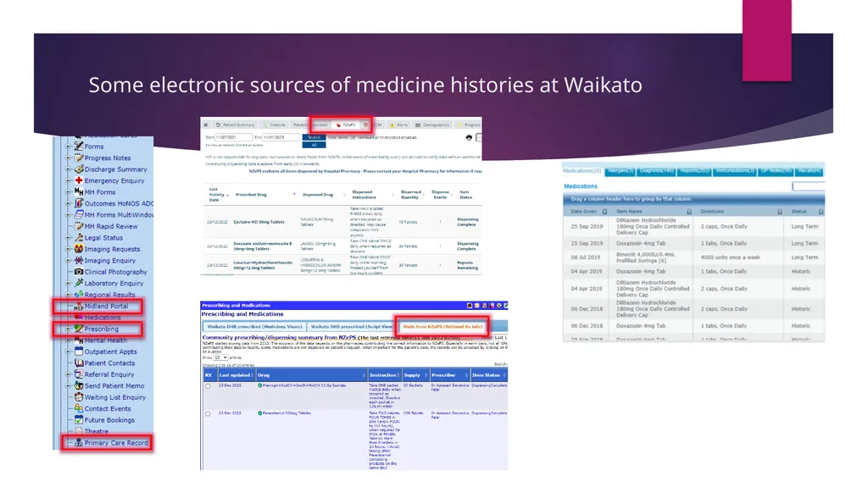Click the Imaging Requests radiation icon
This screenshot has height=487, width=868.
79,248
